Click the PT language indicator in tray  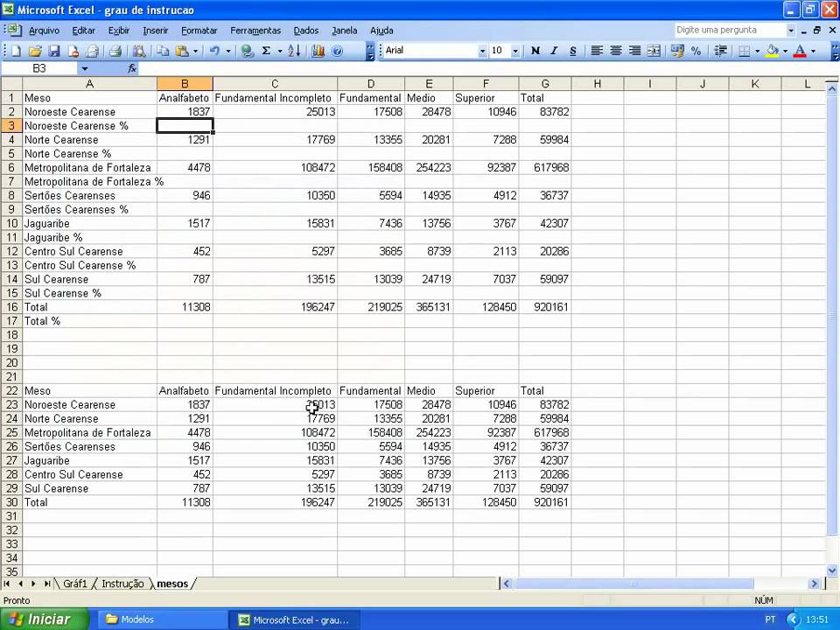click(770, 619)
